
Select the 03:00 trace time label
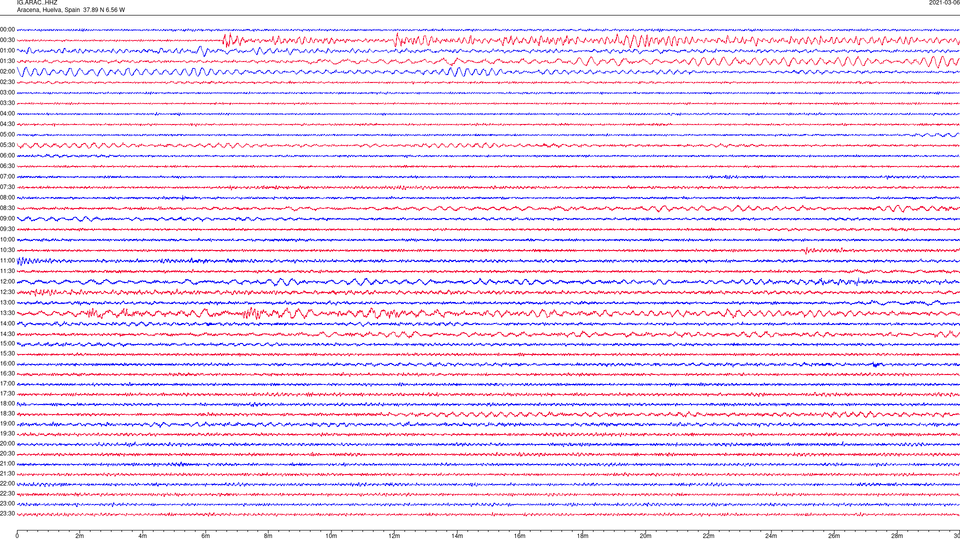click(7, 92)
